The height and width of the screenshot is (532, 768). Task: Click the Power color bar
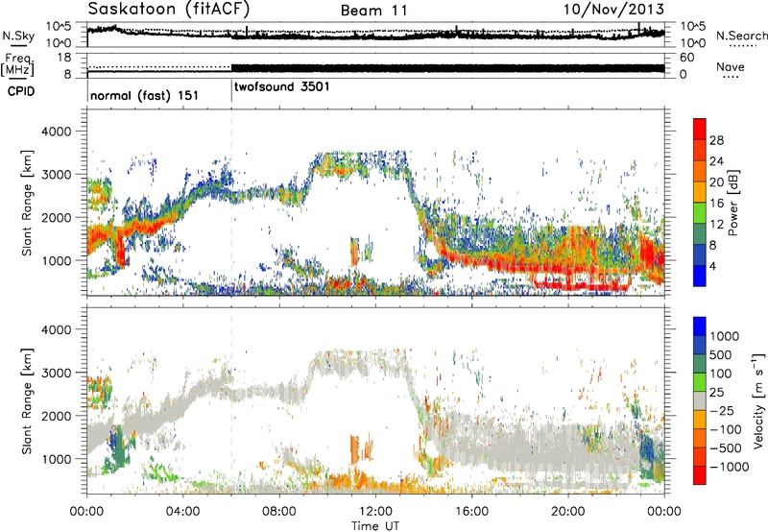tap(700, 202)
